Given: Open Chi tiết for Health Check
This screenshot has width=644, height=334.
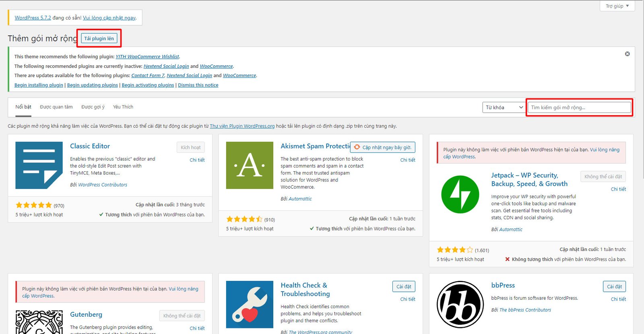Looking at the screenshot, I should point(408,299).
